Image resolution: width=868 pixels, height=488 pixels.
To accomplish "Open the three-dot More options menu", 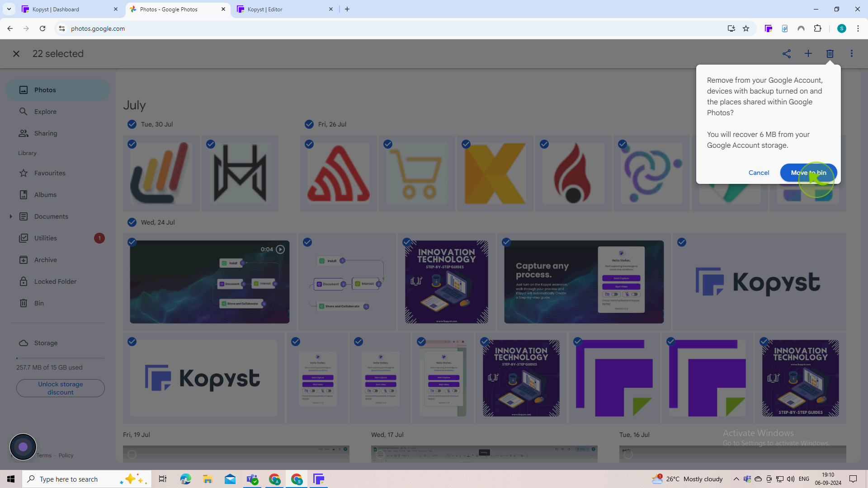I will (852, 54).
